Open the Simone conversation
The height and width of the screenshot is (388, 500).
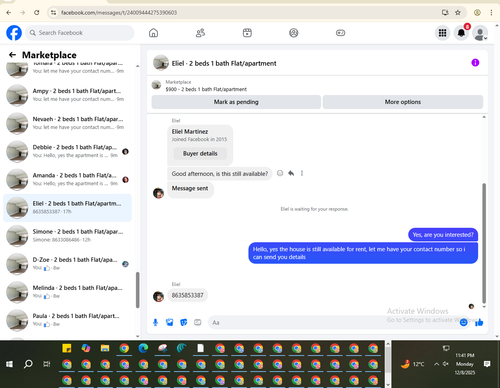67,236
